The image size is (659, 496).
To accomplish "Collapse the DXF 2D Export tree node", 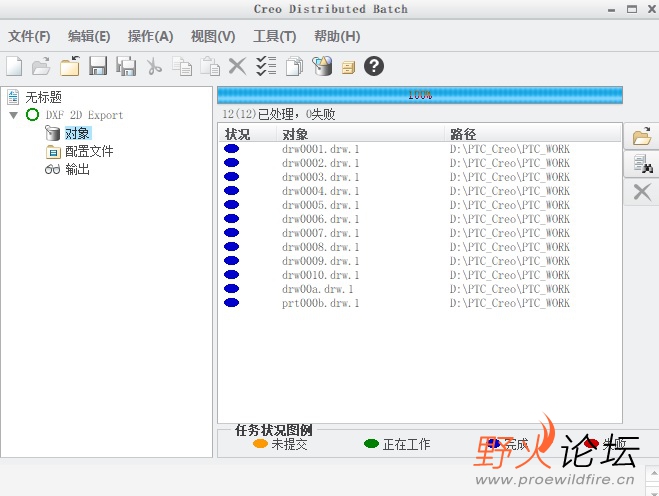I will coord(13,115).
